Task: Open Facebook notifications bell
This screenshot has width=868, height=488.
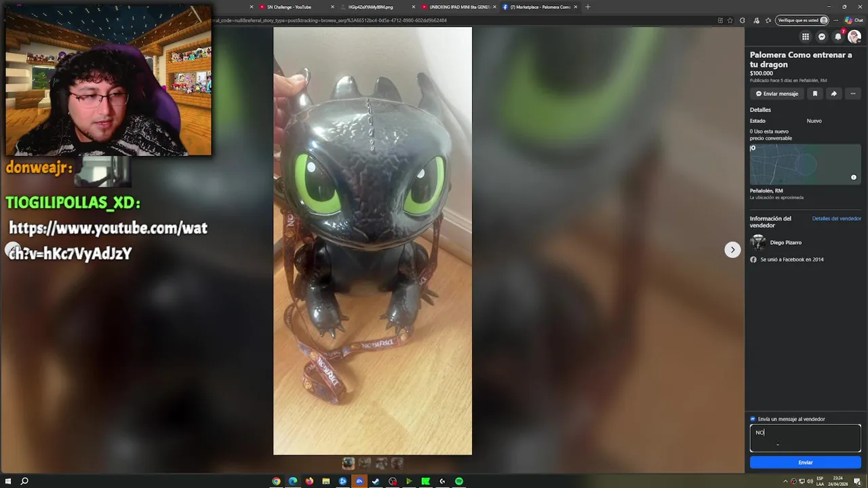Action: coord(838,37)
